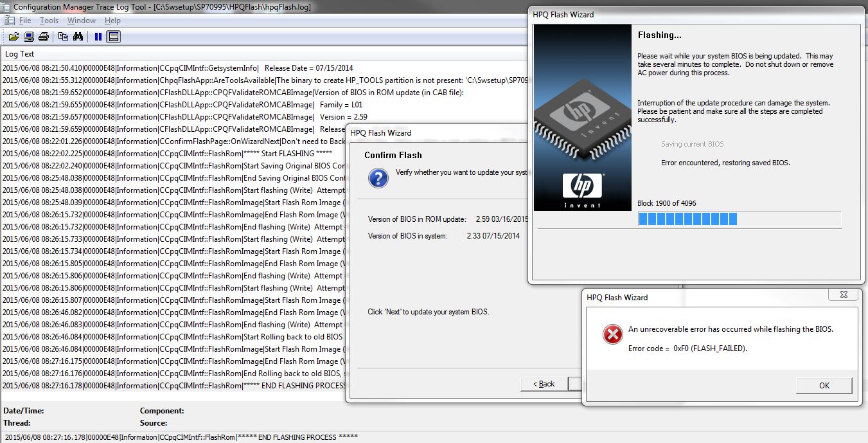Click the 'Saving current BIOS' step text
Image resolution: width=868 pixels, height=443 pixels.
pyautogui.click(x=692, y=144)
